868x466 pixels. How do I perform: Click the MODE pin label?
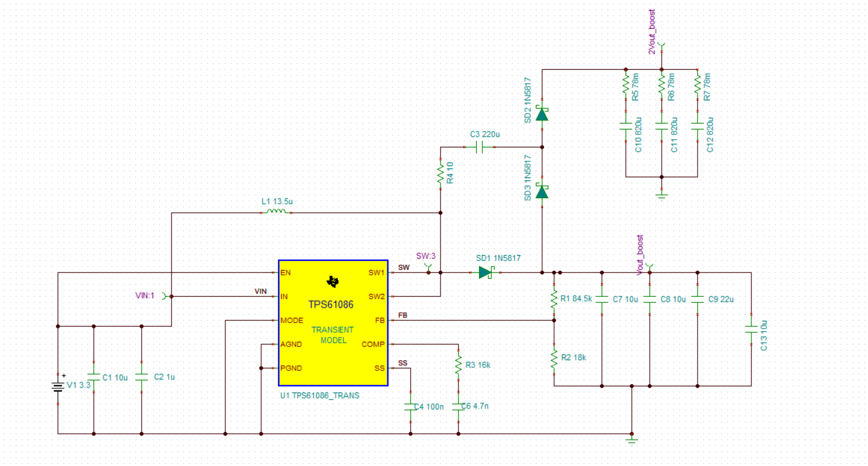(x=292, y=320)
